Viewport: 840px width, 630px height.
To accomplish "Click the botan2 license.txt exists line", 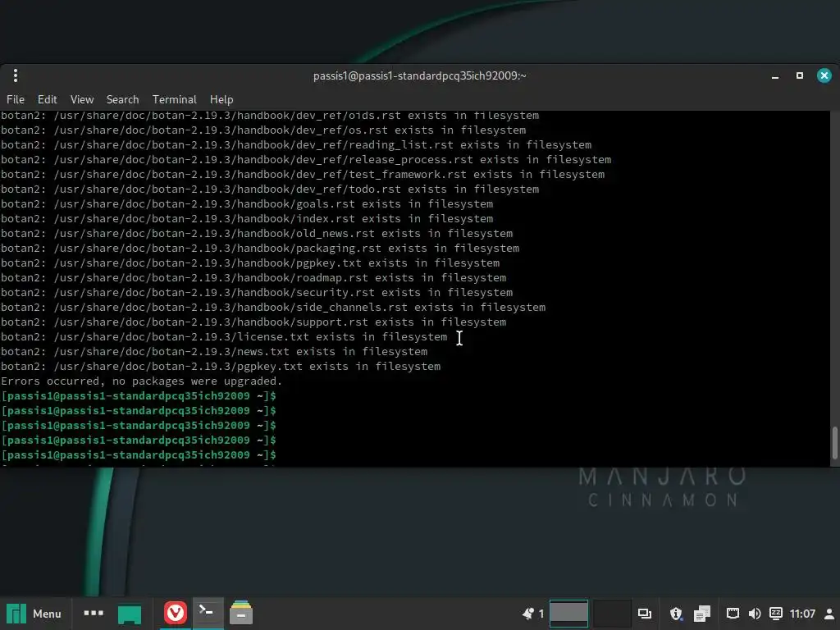I will pyautogui.click(x=224, y=337).
